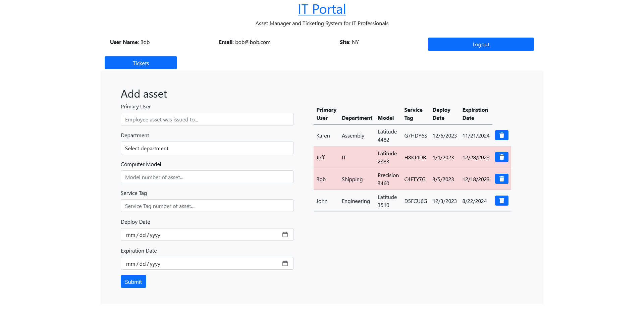The image size is (644, 320).
Task: Click the Service Tag input field
Action: pos(207,206)
